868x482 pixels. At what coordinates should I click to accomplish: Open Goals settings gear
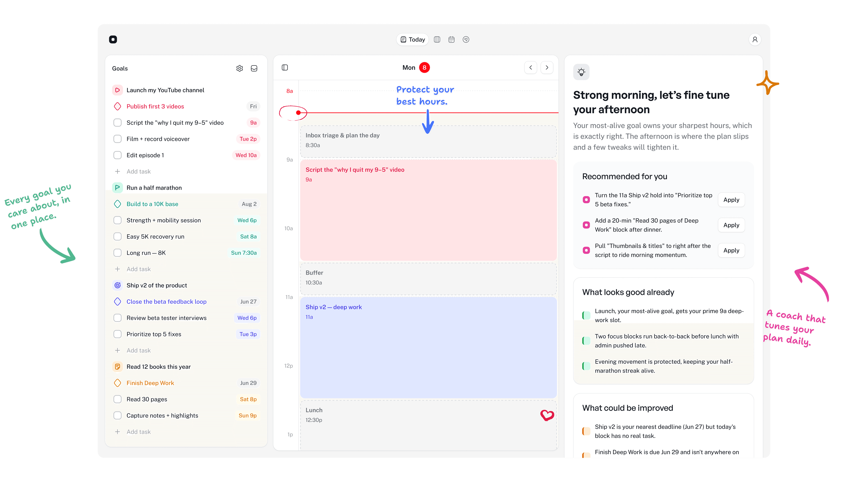pyautogui.click(x=240, y=68)
